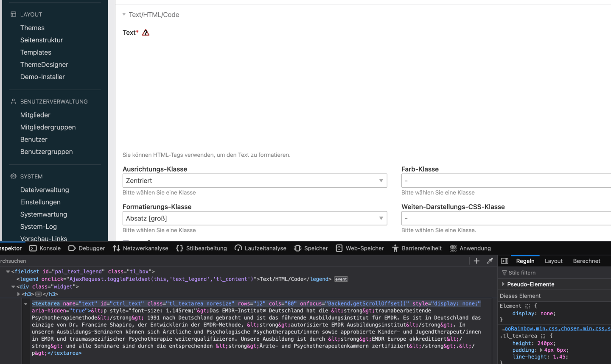Click the add new rule plus icon
Viewport: 611px width, 364px height.
coord(476,261)
